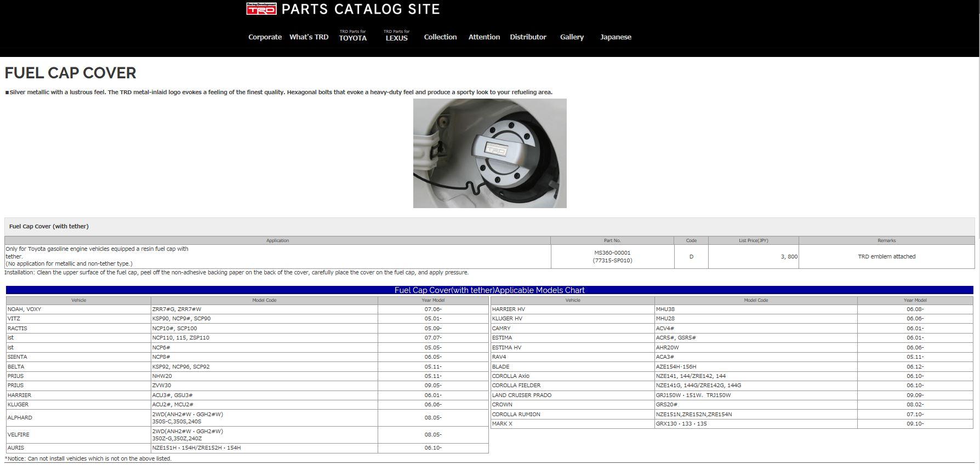Click the HARRIER vehicle cell in left table
Viewport: 980px width, 471px height.
click(78, 395)
